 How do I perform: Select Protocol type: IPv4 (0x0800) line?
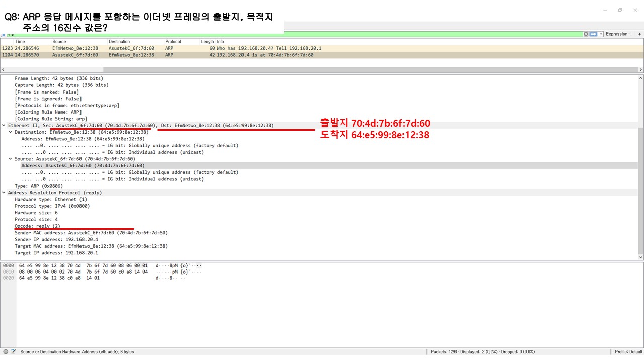[x=52, y=206]
